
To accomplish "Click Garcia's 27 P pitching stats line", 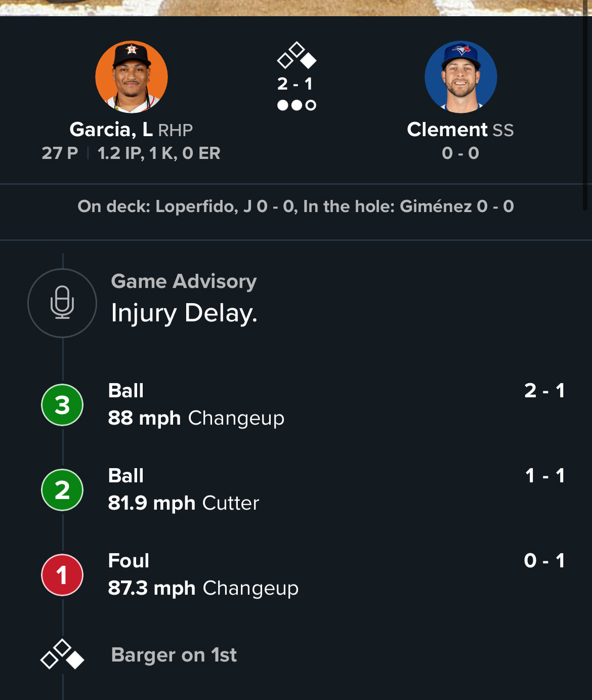I will point(131,153).
